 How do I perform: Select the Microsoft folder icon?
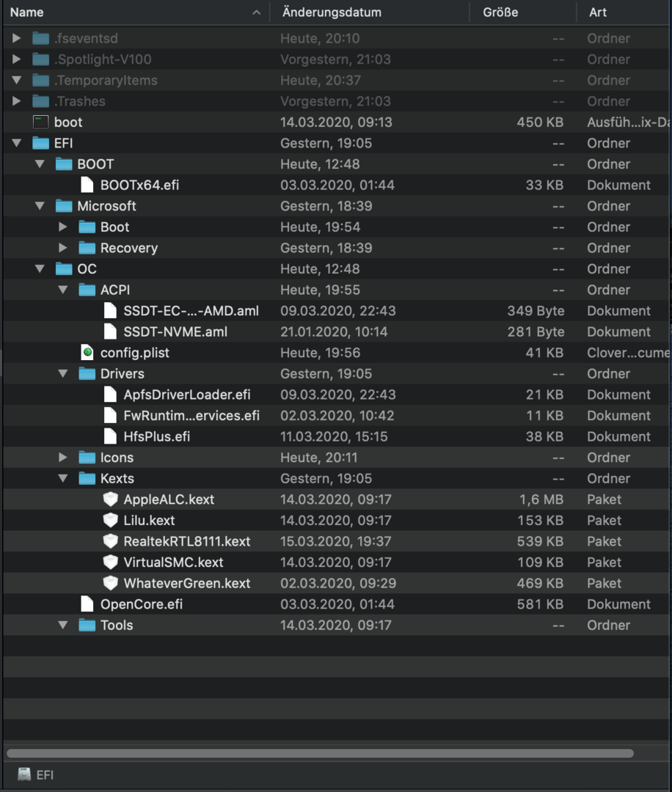pos(64,206)
